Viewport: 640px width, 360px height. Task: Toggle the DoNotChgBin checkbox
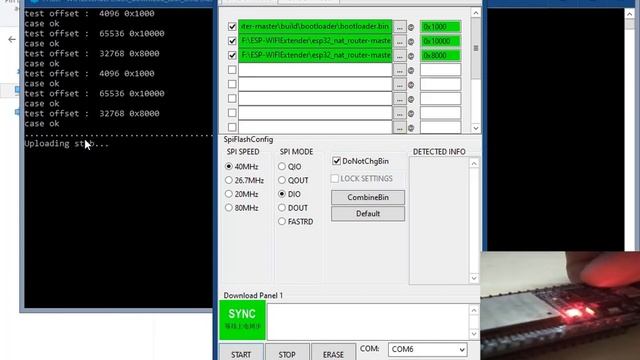tap(336, 161)
